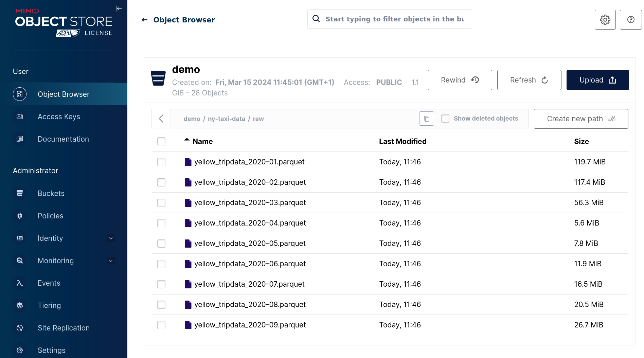Navigate up a folder with the left chevron
This screenshot has width=644, height=358.
161,119
